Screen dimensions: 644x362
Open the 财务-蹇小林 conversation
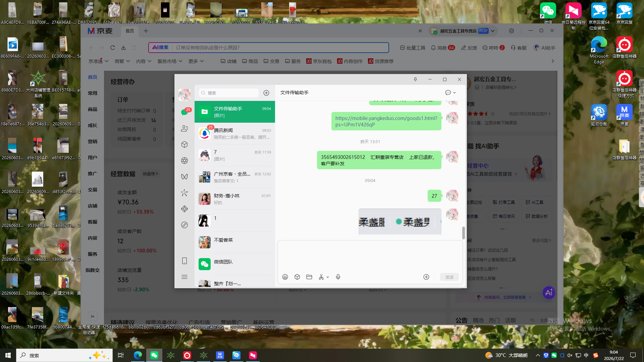click(235, 199)
